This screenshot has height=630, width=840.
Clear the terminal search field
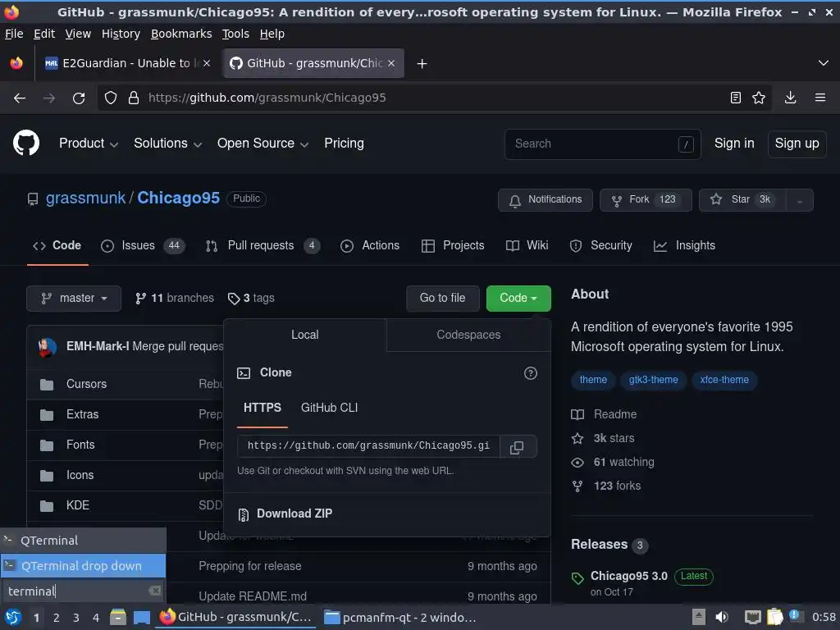click(x=155, y=591)
